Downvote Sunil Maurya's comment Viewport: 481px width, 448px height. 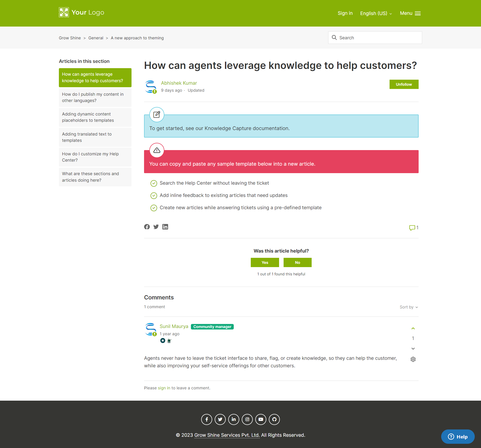413,349
